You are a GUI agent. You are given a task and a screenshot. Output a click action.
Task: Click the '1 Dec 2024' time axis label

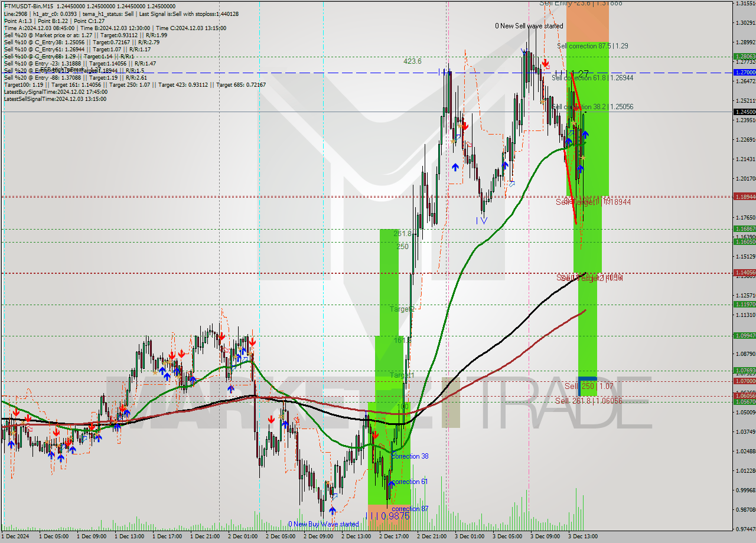point(15,537)
